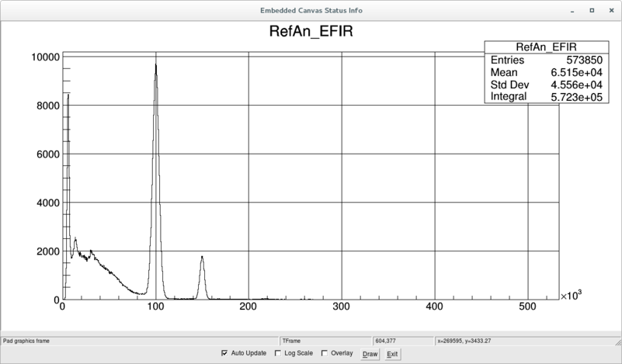Click the window resize grip corner
This screenshot has width=622, height=364.
point(618,341)
